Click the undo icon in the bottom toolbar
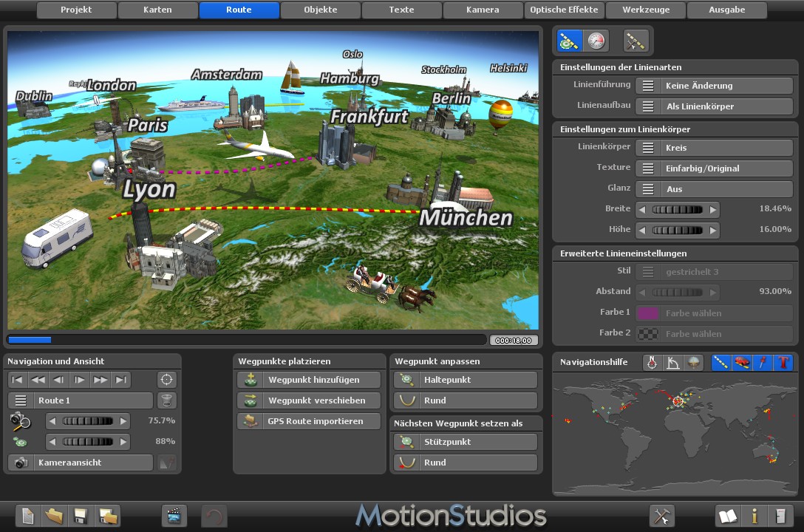This screenshot has height=532, width=804. (x=214, y=515)
